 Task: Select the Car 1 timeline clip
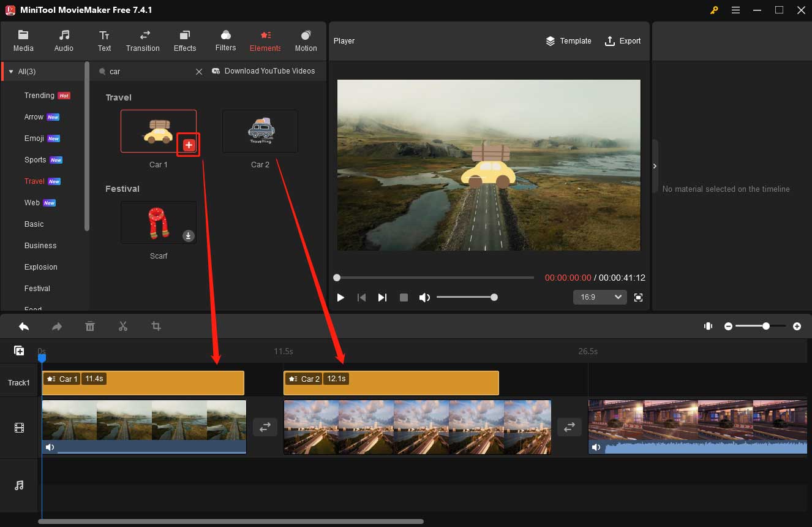pos(143,383)
